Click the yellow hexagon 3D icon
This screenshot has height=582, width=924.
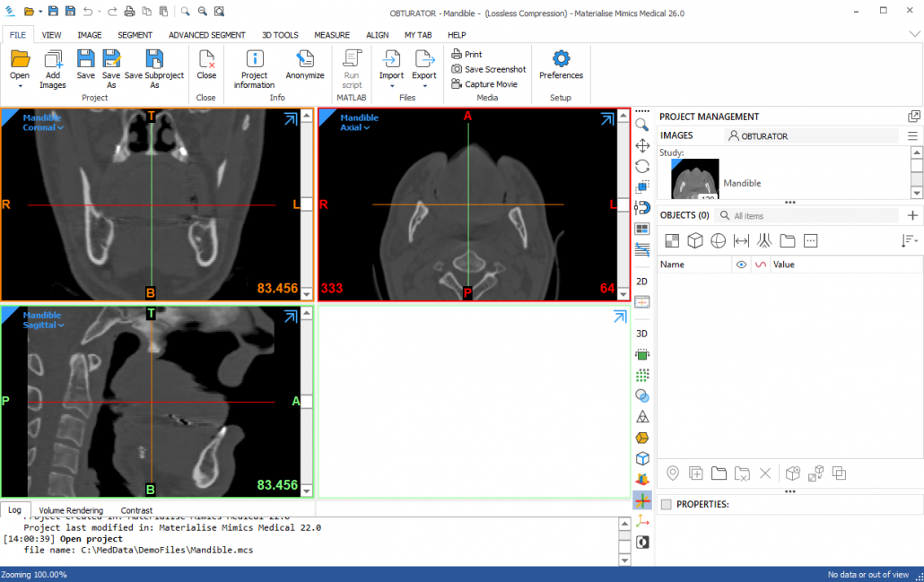tap(642, 438)
